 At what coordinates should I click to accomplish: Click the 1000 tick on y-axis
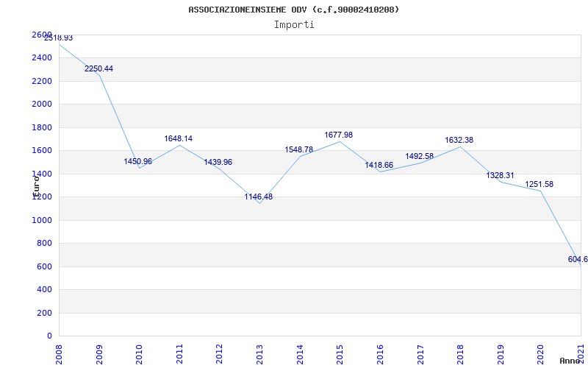pyautogui.click(x=42, y=220)
